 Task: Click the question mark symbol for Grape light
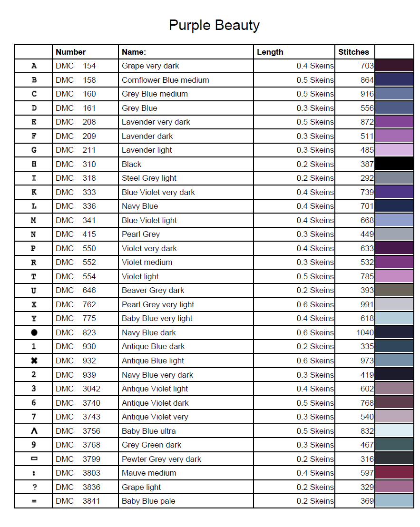(x=34, y=487)
